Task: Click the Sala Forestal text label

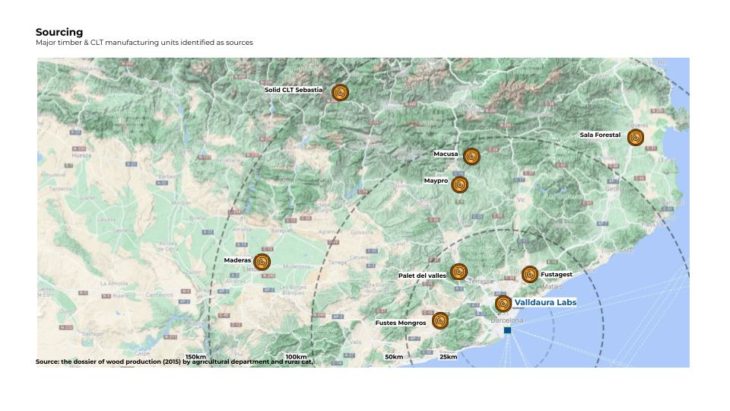Action: click(600, 134)
